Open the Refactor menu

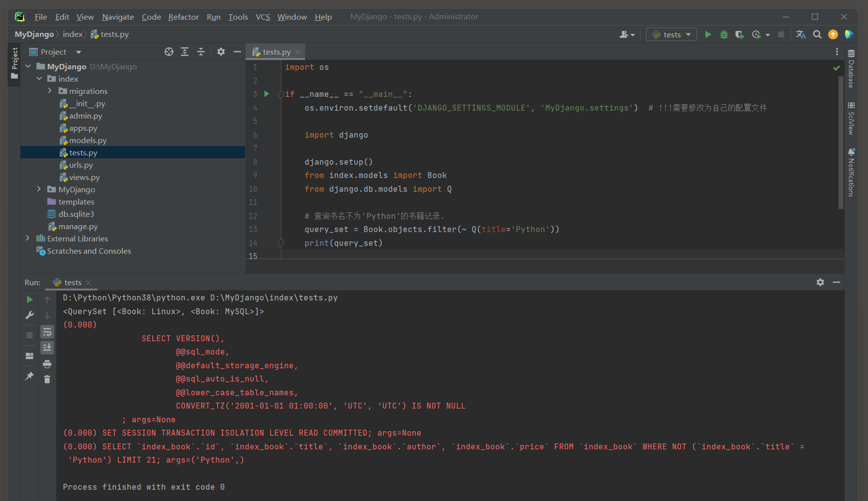[x=183, y=17]
